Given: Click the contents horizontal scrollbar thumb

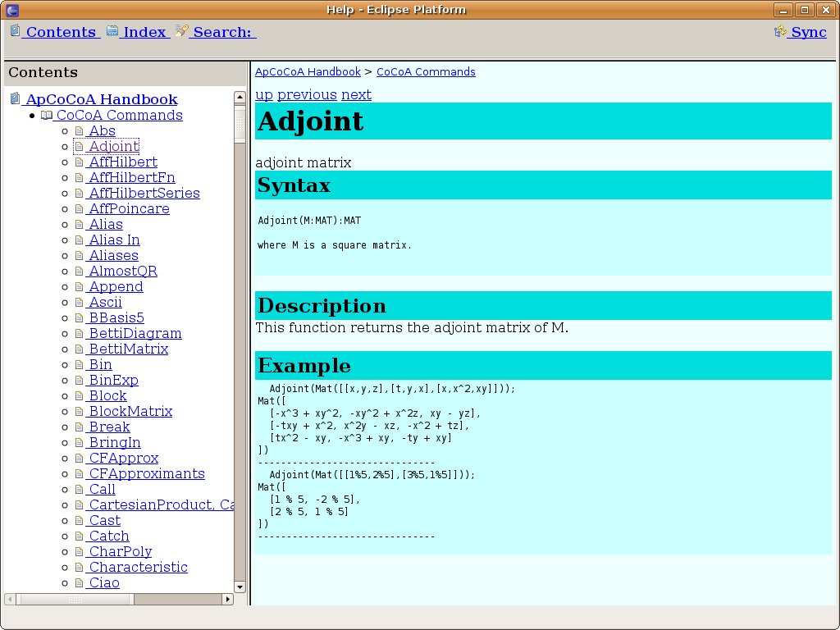Looking at the screenshot, I should (75, 599).
